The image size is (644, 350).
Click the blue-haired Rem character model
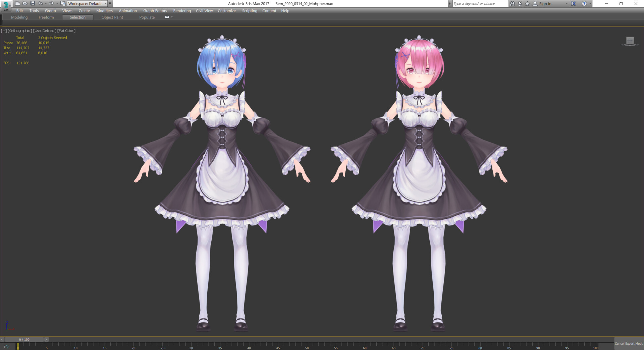coord(222,183)
